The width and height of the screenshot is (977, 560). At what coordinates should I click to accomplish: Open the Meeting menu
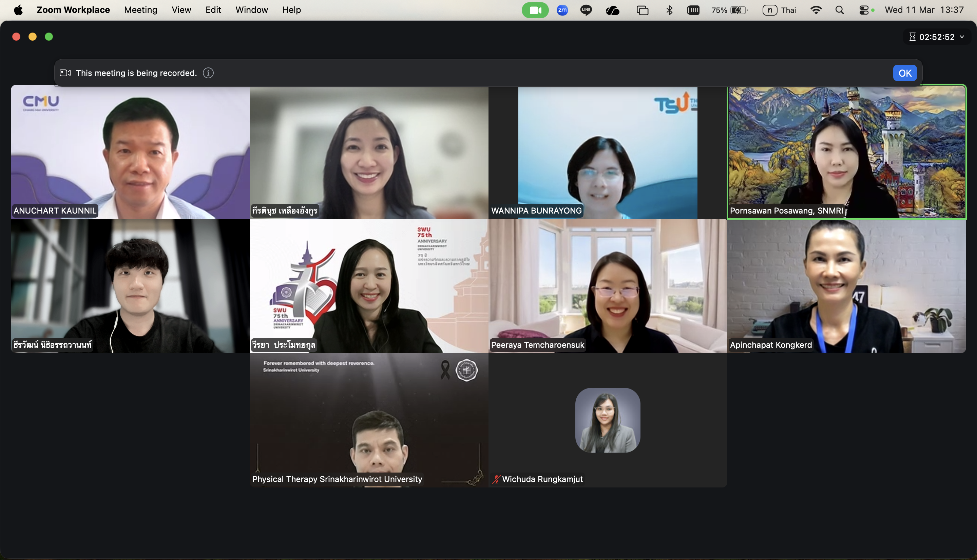[x=140, y=10]
